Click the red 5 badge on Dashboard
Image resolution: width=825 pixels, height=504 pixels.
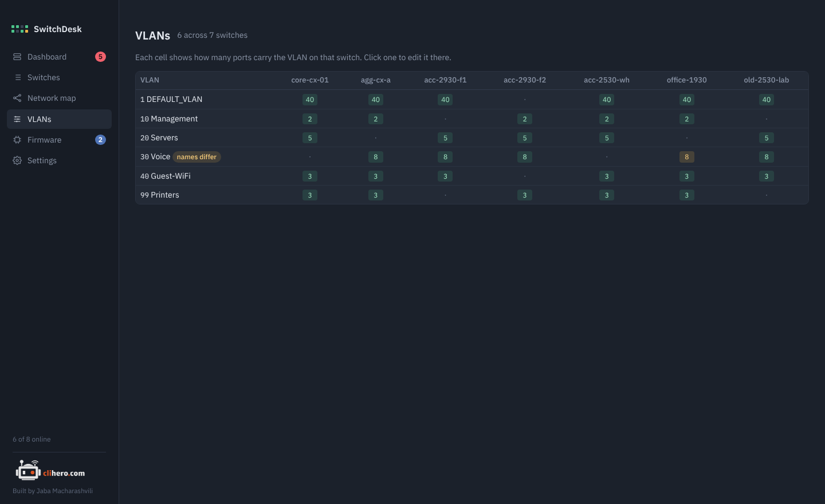pos(100,57)
